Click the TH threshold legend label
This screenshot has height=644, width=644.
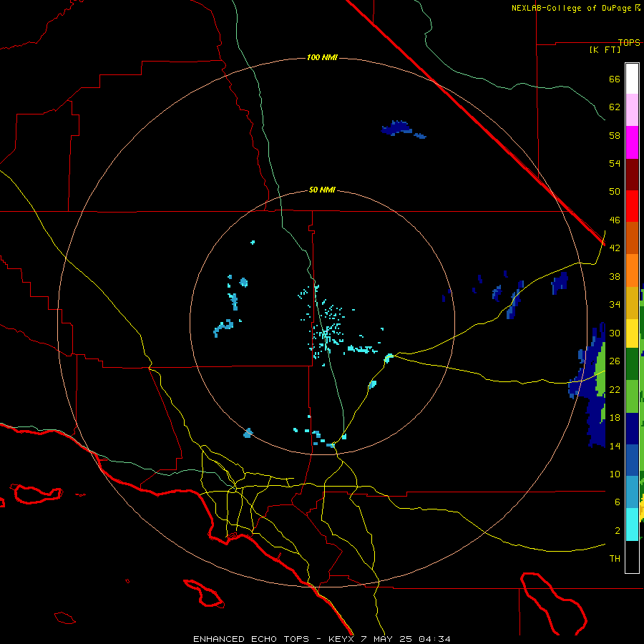[x=615, y=558]
